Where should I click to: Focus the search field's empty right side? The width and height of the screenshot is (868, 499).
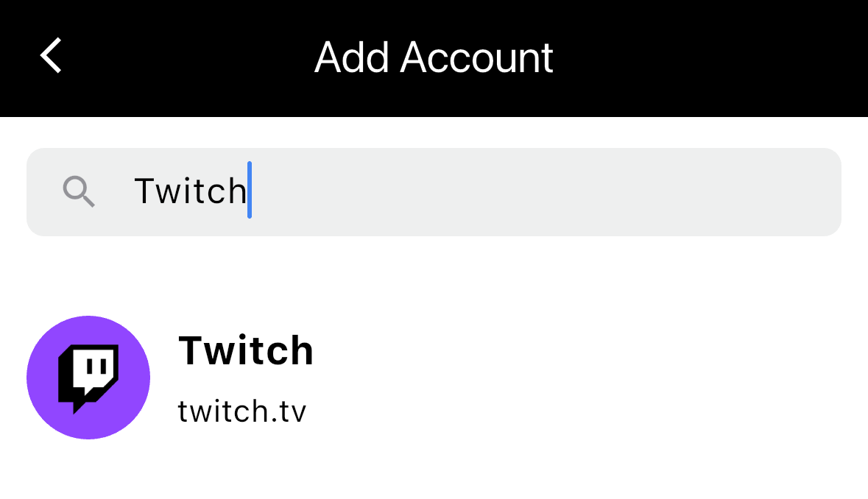point(589,192)
